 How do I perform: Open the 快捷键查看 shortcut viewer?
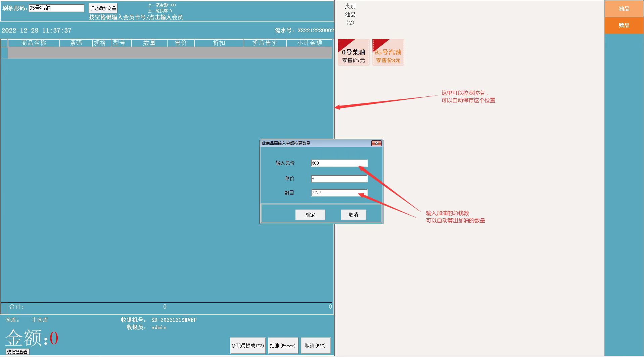pyautogui.click(x=17, y=352)
